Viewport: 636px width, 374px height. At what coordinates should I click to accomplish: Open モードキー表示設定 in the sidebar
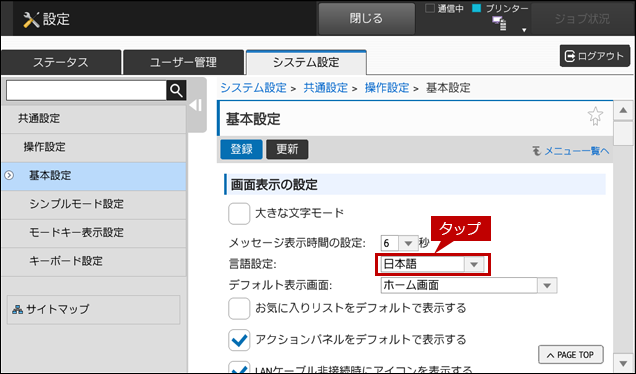[x=94, y=233]
